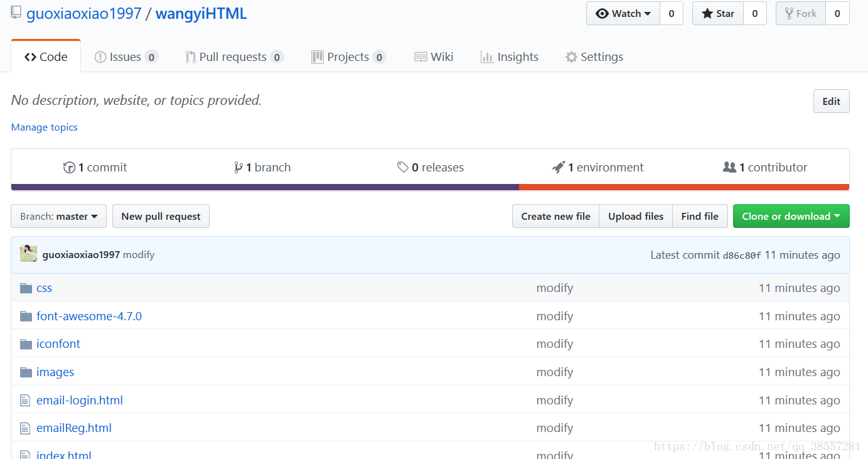The height and width of the screenshot is (459, 868).
Task: View the 1 commit history link
Action: click(95, 168)
